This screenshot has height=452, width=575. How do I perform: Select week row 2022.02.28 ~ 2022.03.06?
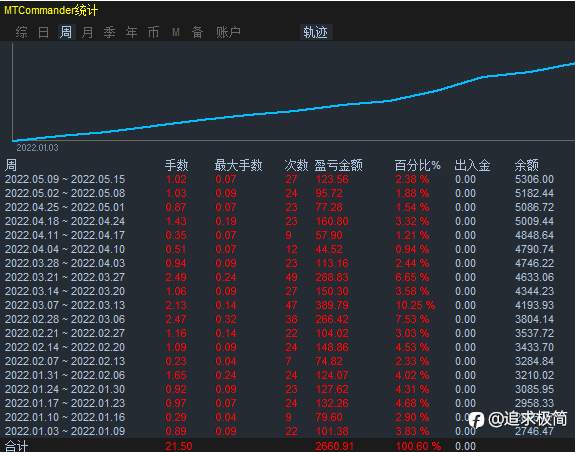pos(279,319)
